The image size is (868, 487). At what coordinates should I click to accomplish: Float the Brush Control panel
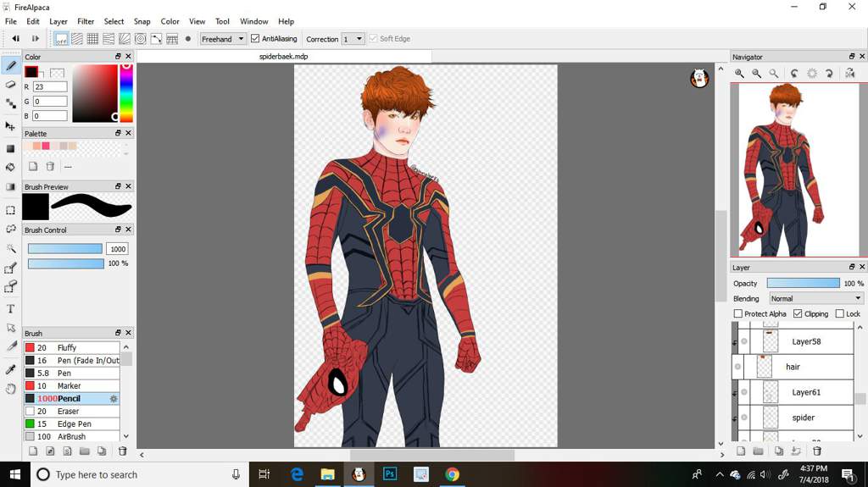click(x=118, y=230)
